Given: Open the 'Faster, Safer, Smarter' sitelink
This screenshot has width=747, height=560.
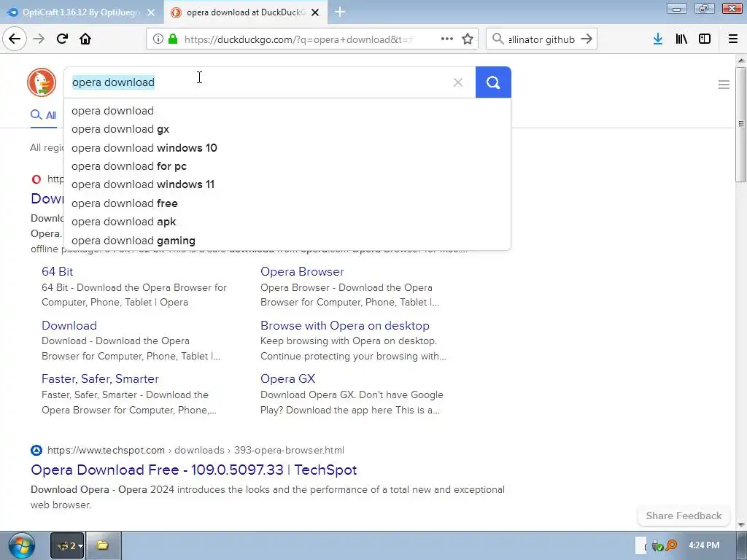Looking at the screenshot, I should (x=100, y=378).
